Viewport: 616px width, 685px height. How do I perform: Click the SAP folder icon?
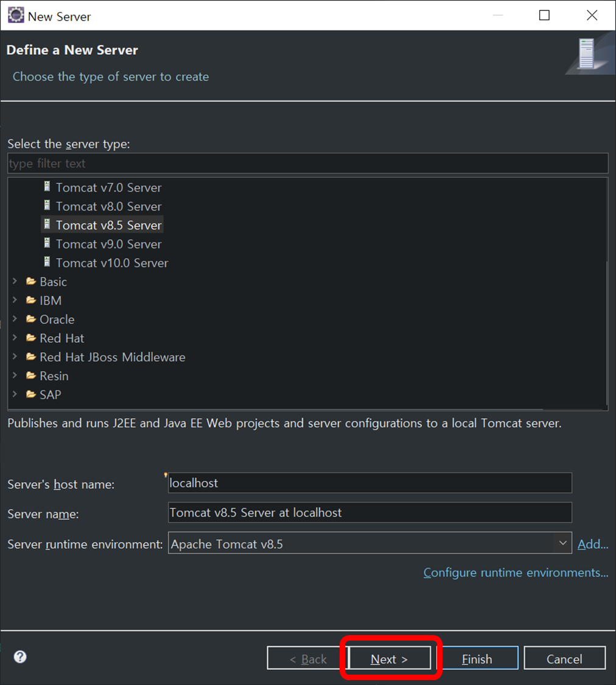tap(31, 394)
